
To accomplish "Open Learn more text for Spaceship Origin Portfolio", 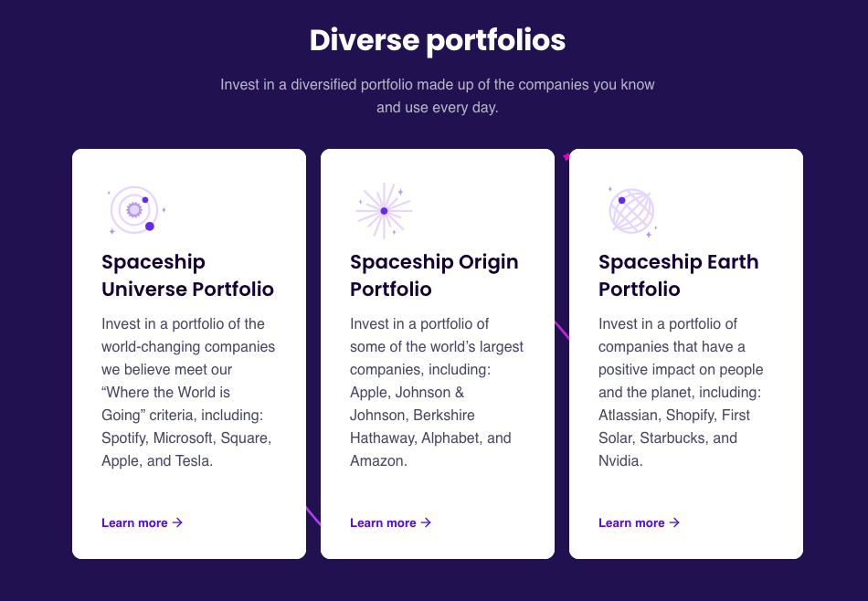I will 383,523.
